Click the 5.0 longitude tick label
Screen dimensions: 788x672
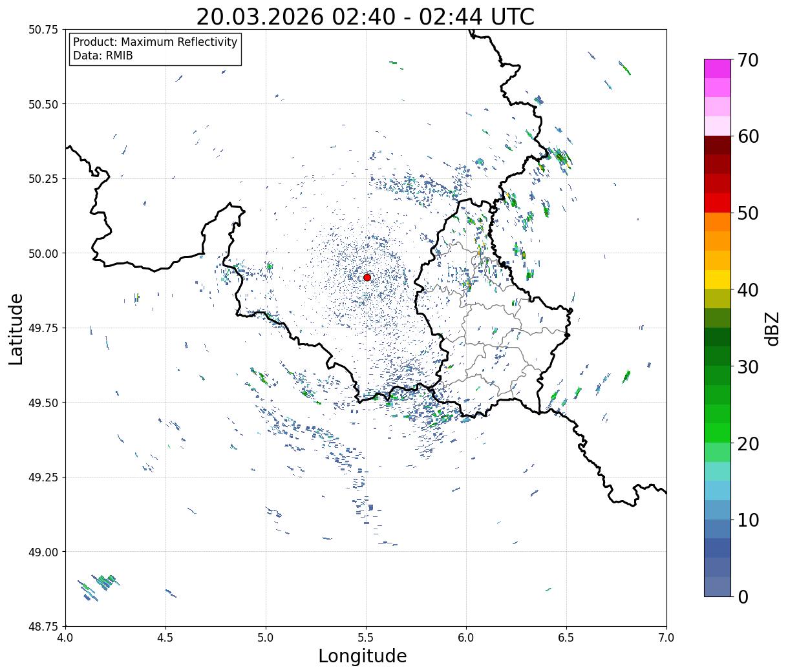tap(266, 638)
